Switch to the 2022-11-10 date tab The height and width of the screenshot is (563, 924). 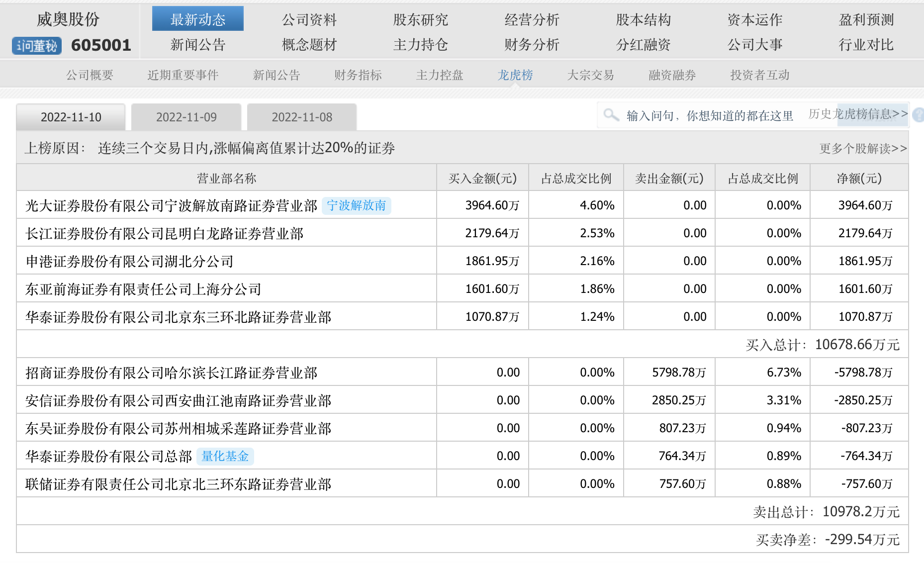pos(71,117)
